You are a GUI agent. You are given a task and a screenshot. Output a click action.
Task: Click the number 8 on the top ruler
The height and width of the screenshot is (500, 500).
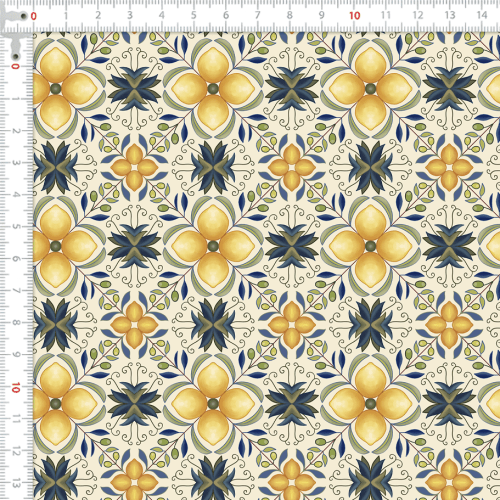[x=290, y=15]
